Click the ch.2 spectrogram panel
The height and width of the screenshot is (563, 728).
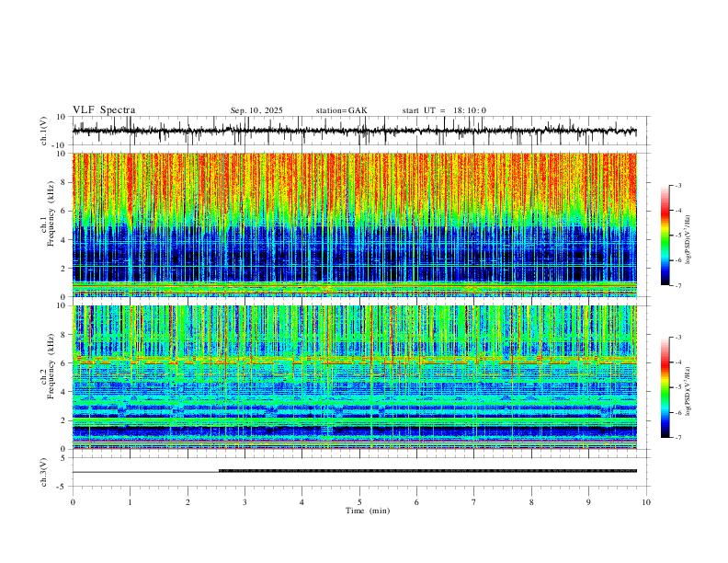pos(354,377)
